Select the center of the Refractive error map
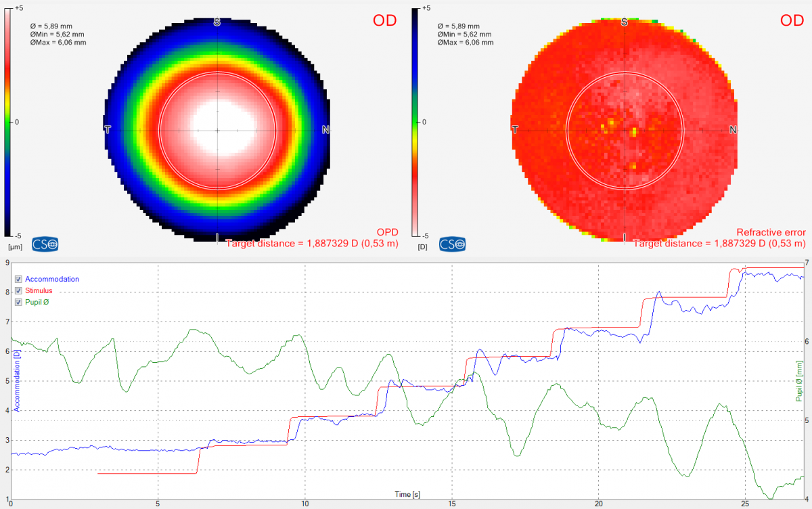This screenshot has height=509, width=812. click(625, 130)
